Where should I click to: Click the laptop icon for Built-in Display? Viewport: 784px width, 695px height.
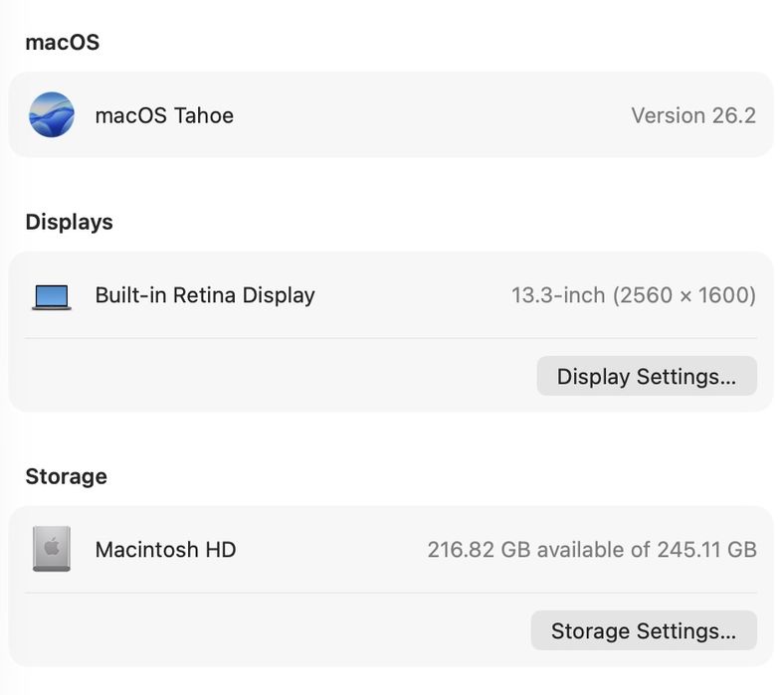coord(52,296)
